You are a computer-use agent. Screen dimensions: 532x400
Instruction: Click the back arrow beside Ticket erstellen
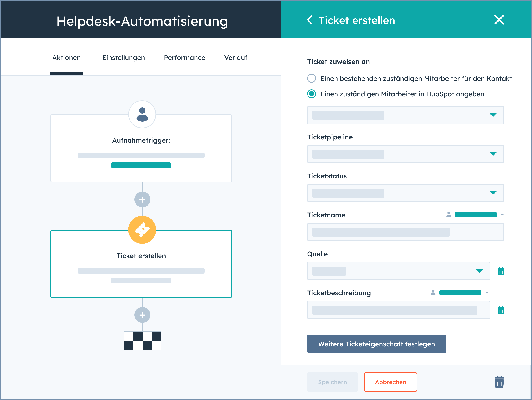coord(310,20)
